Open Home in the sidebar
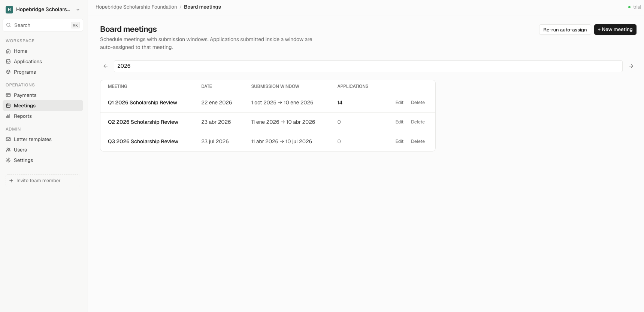The height and width of the screenshot is (312, 644). [x=43, y=51]
